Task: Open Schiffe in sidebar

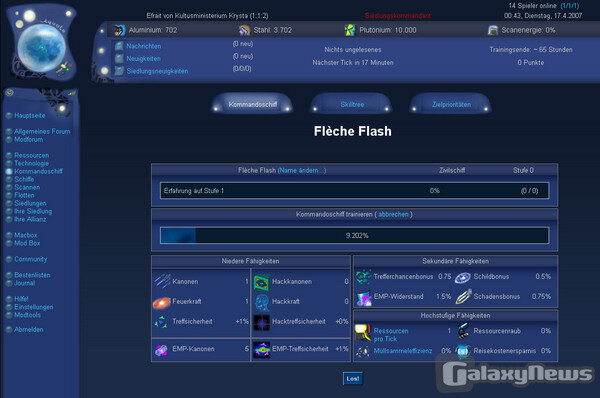Action: (24, 179)
